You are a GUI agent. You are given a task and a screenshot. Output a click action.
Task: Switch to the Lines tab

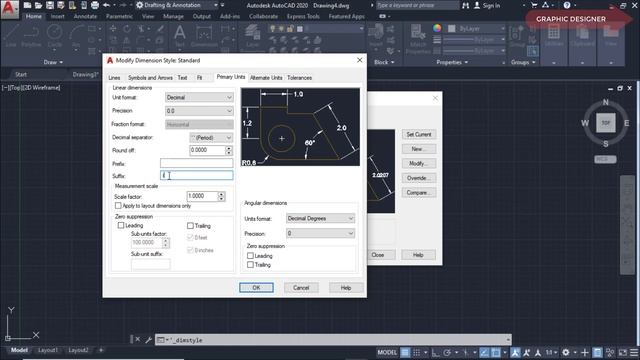(114, 78)
